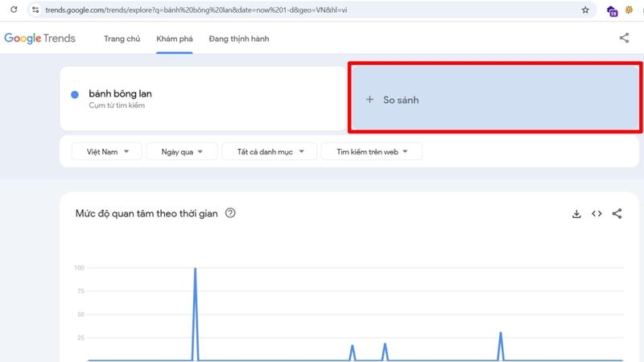This screenshot has width=644, height=362.
Task: Click the Google Trends logo
Action: coord(39,38)
